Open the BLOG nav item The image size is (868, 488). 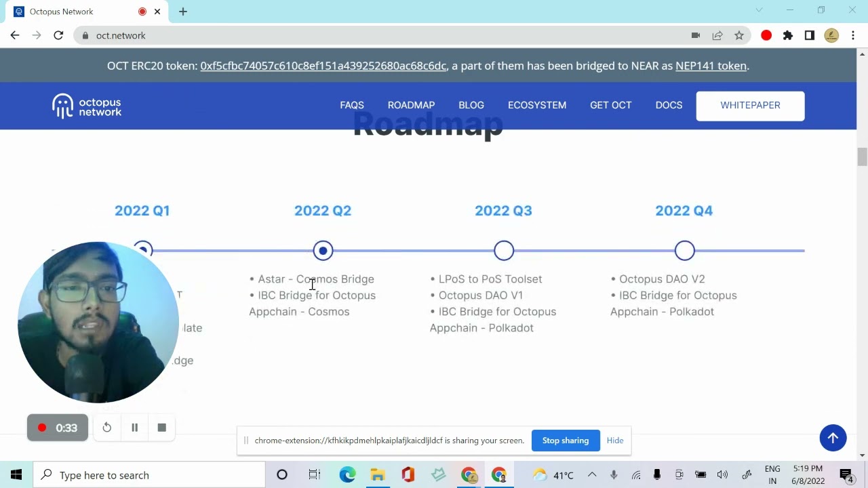pyautogui.click(x=471, y=105)
